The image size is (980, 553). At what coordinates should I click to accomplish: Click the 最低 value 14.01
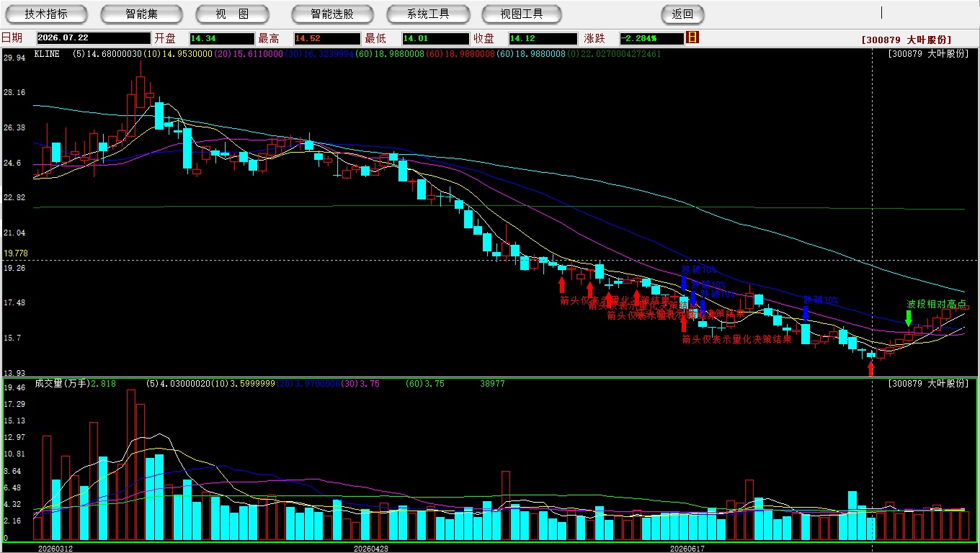[435, 38]
